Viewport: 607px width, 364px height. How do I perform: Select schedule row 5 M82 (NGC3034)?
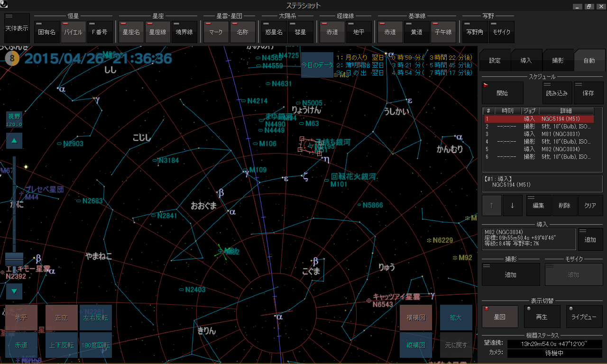539,149
